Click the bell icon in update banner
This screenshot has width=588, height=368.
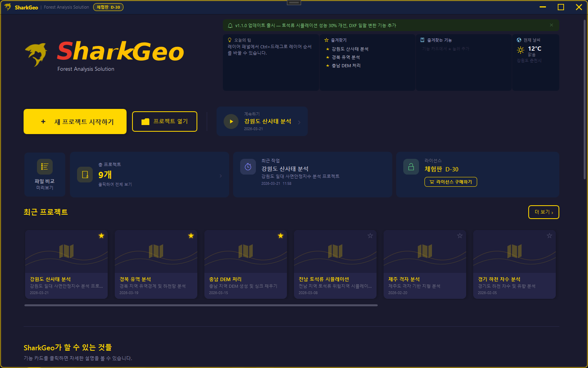click(x=230, y=26)
